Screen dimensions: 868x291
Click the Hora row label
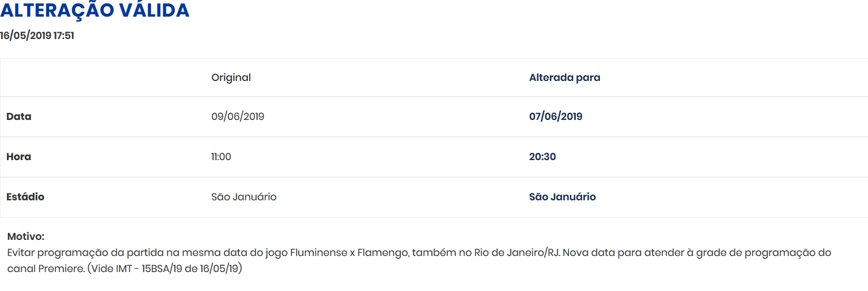coord(19,157)
